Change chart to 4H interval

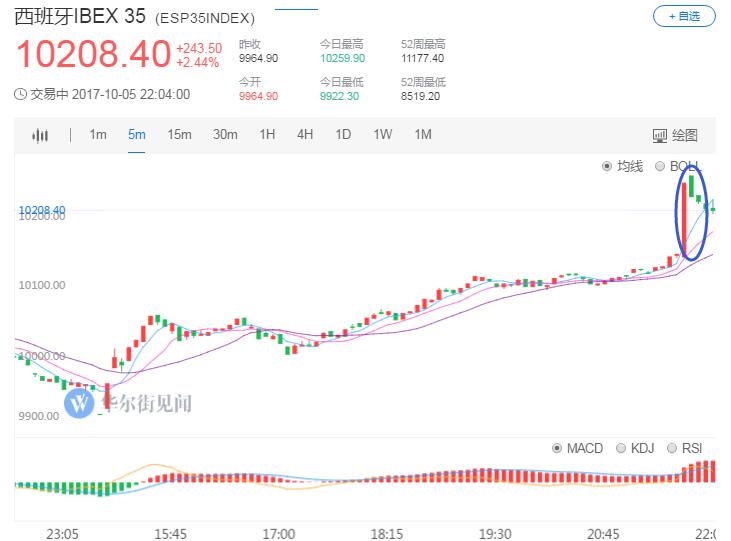(305, 135)
